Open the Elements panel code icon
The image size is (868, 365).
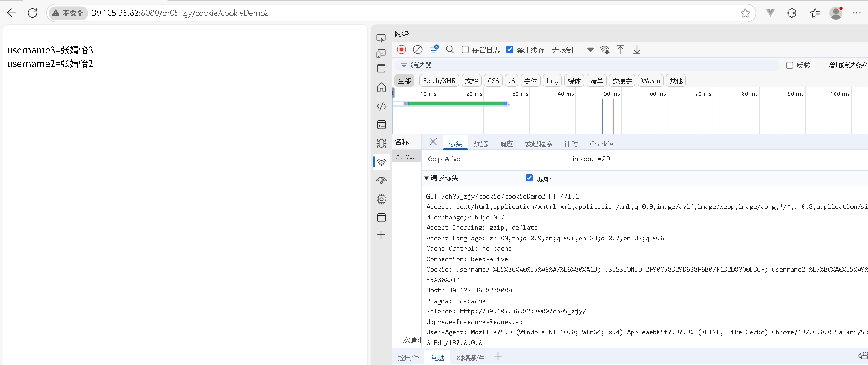tap(381, 106)
